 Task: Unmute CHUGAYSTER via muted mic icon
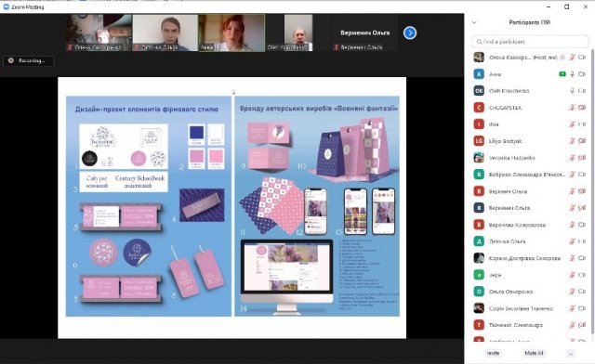click(573, 108)
